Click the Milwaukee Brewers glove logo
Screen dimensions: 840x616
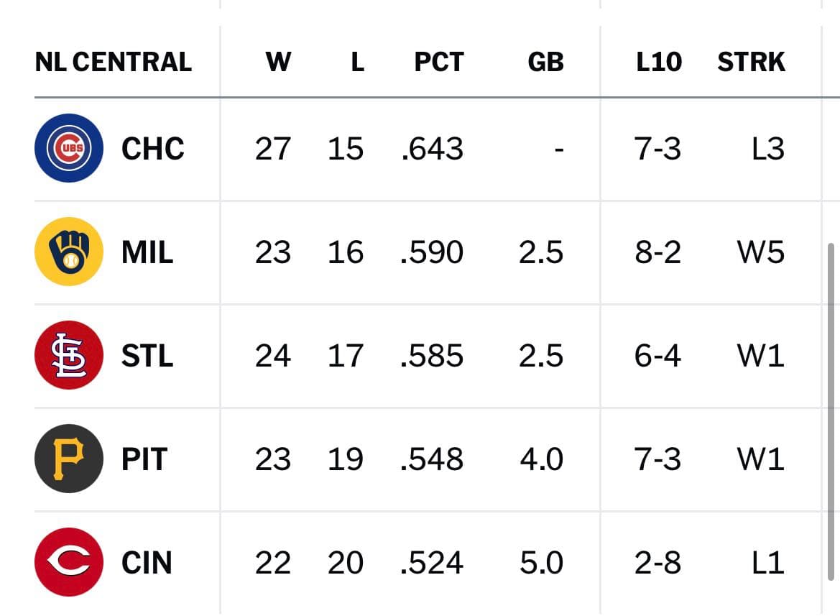tap(68, 252)
